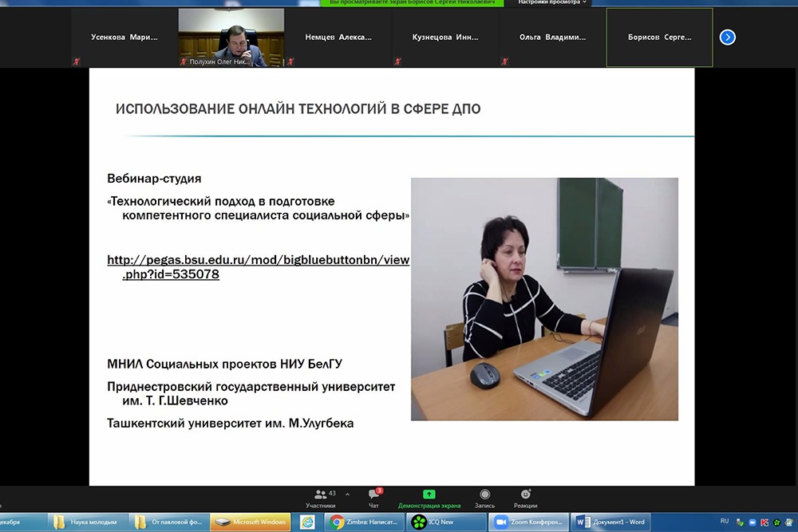Open the Чат chat panel

(373, 499)
